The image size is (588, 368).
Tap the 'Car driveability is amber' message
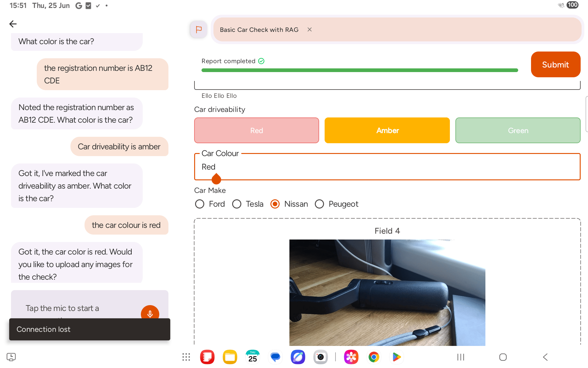tap(119, 147)
